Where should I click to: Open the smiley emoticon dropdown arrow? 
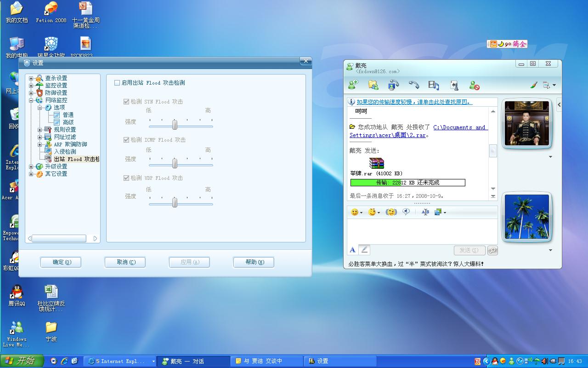pyautogui.click(x=361, y=213)
